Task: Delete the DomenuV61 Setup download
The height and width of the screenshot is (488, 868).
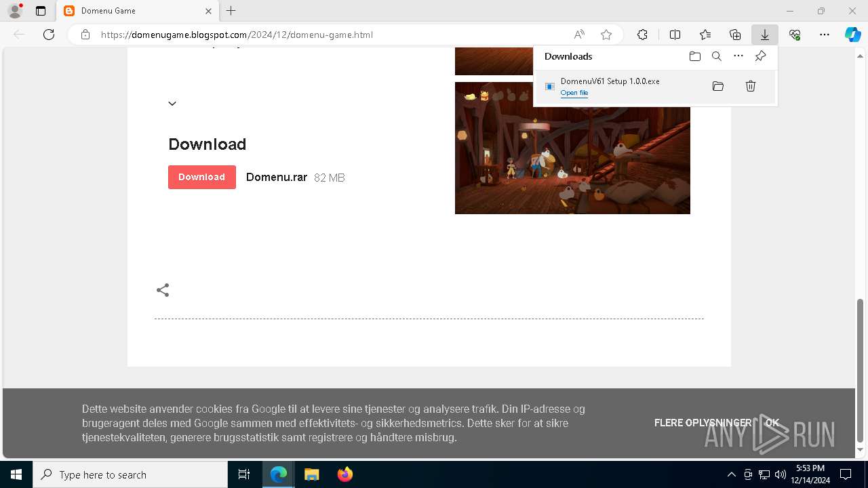Action: 751,86
